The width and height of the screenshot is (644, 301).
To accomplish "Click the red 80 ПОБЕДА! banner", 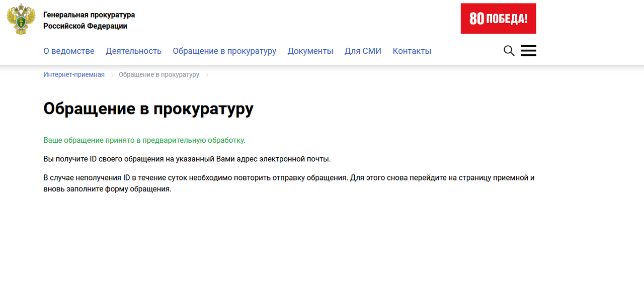I will coord(498,19).
